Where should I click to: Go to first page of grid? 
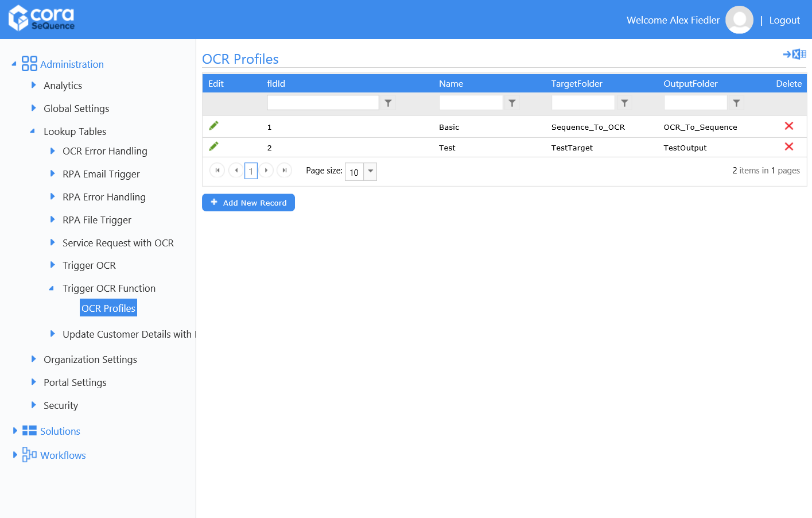click(217, 171)
